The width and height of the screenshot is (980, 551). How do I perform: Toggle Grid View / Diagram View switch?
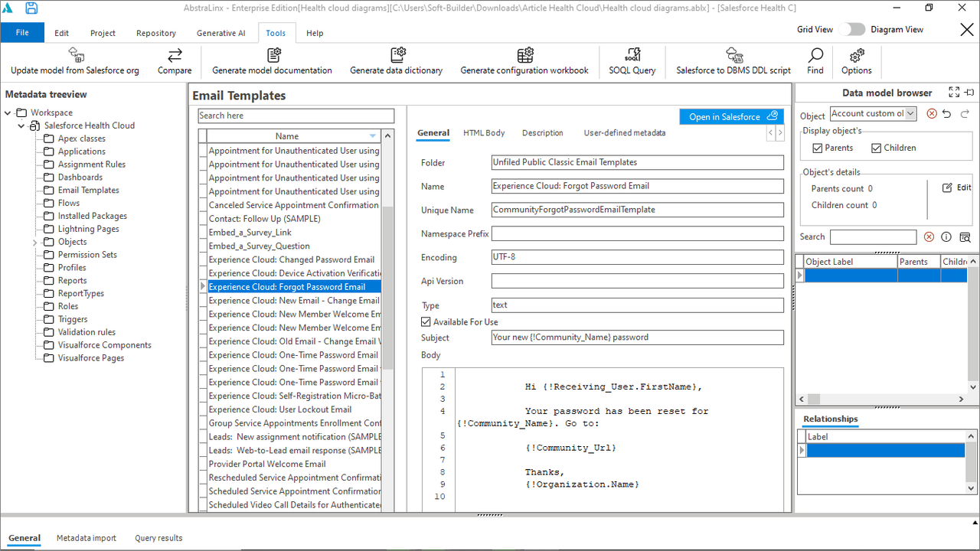(851, 29)
